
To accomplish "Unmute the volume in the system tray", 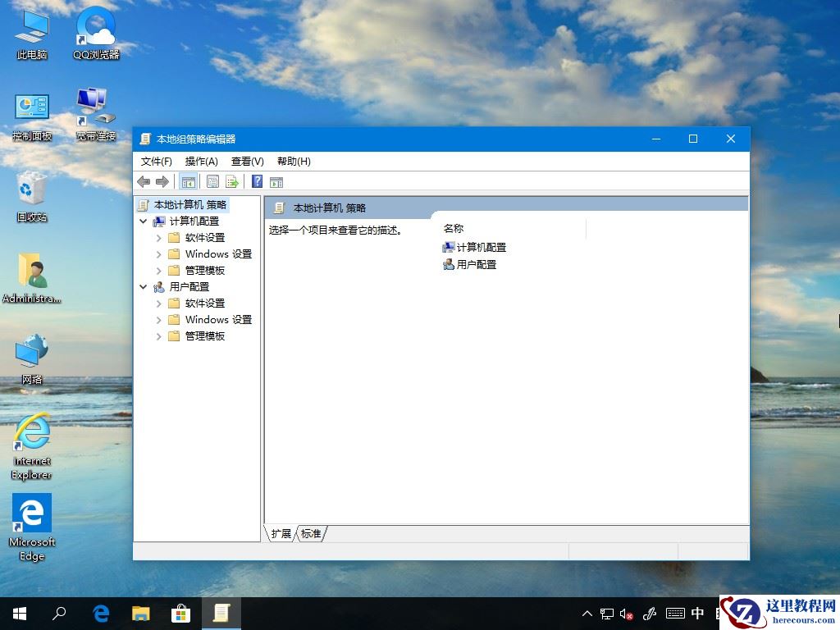I will point(626,613).
